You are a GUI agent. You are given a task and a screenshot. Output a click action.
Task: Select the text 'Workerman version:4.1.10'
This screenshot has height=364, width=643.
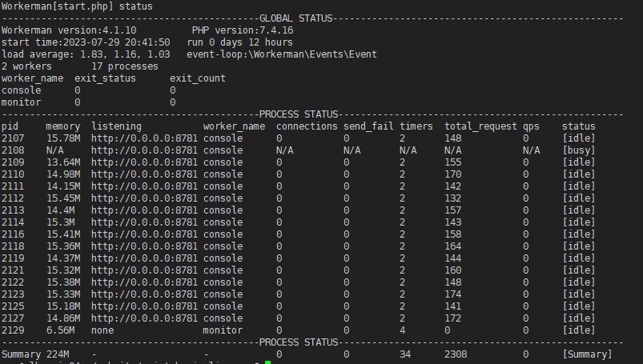pyautogui.click(x=69, y=30)
